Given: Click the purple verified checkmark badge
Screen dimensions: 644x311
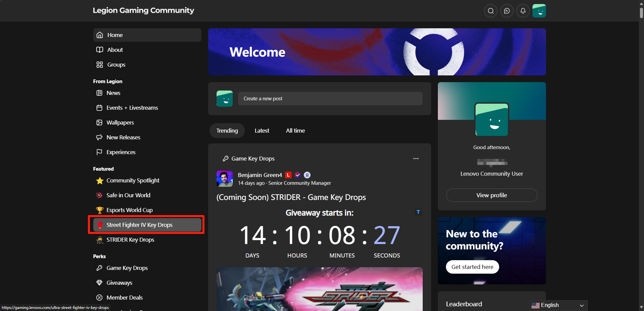Looking at the screenshot, I should pyautogui.click(x=298, y=175).
